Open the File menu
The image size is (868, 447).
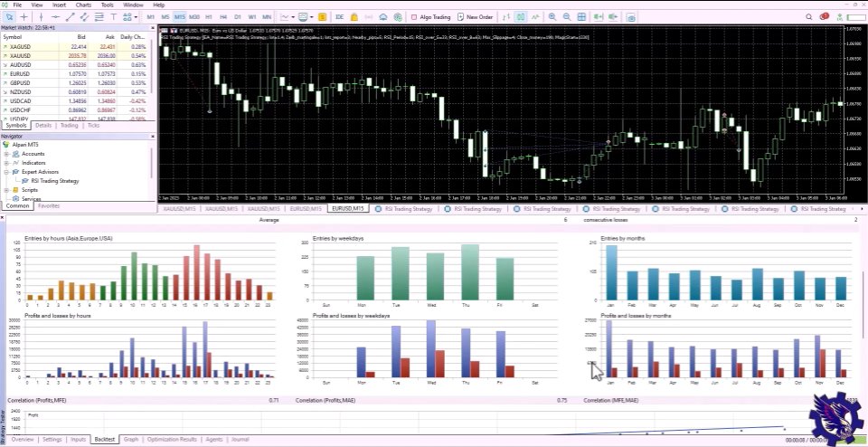17,5
